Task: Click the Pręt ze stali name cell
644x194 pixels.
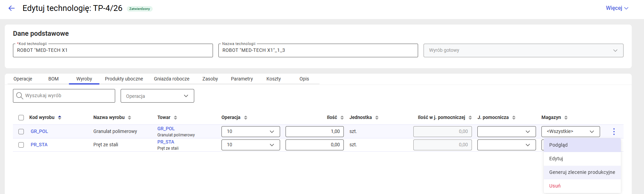Action: pos(106,145)
